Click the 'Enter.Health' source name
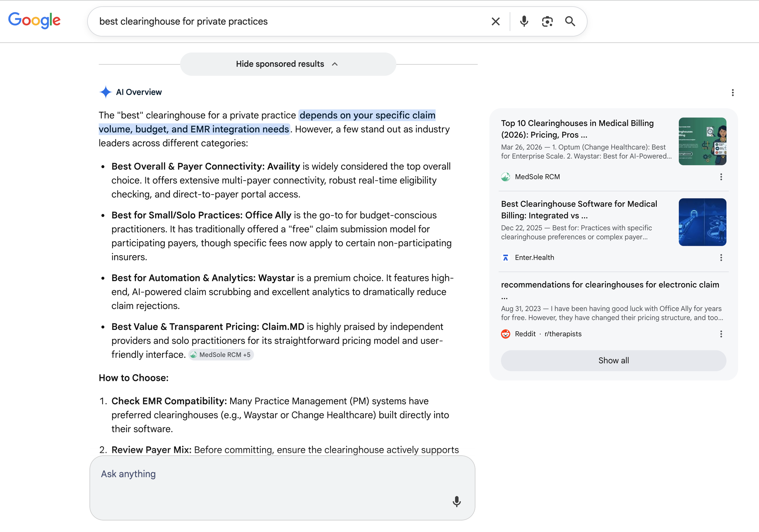The height and width of the screenshot is (532, 759). point(534,257)
